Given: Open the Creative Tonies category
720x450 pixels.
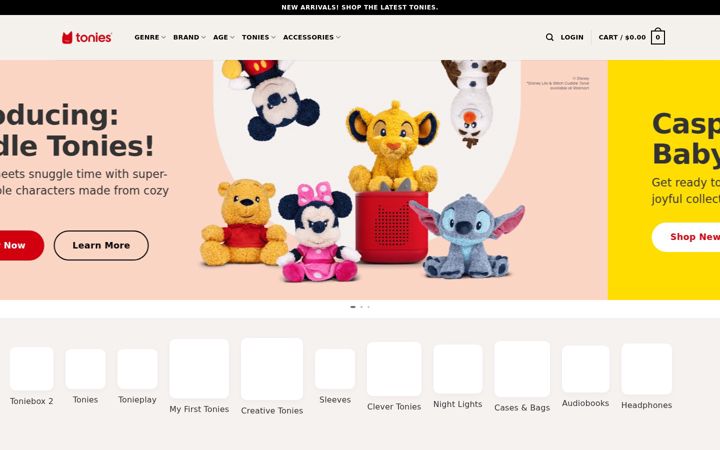Looking at the screenshot, I should 272,377.
